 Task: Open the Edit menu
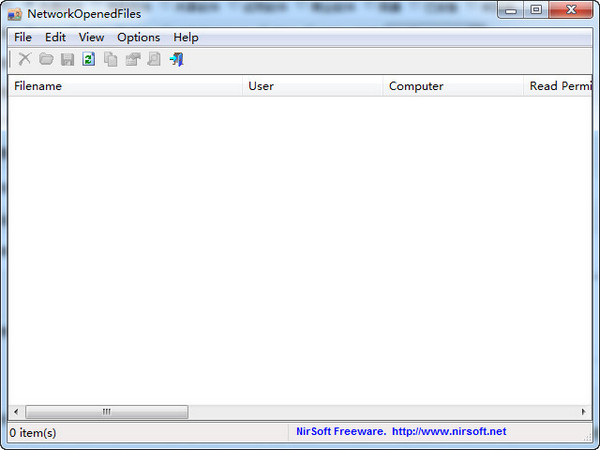(55, 38)
